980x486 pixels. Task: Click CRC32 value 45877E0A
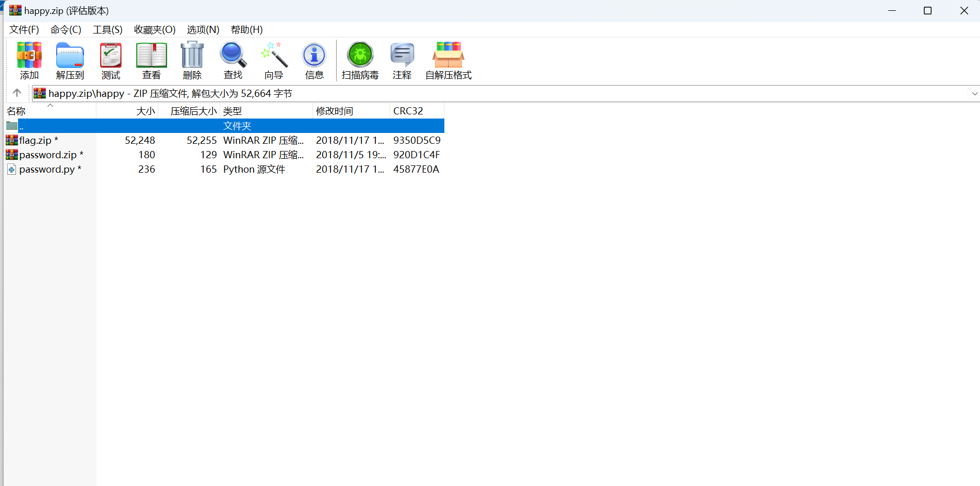point(416,169)
